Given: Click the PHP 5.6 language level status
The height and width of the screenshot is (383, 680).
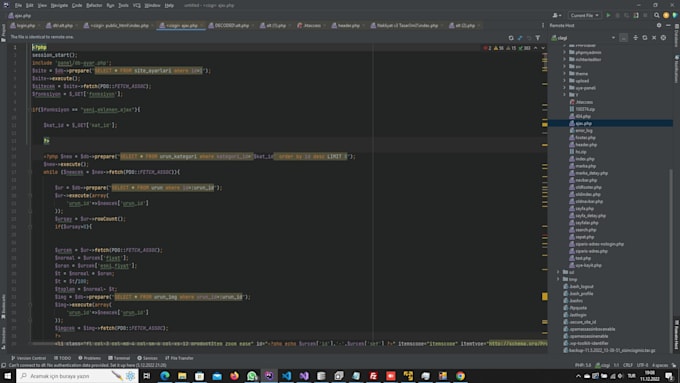Looking at the screenshot, I should click(583, 365).
